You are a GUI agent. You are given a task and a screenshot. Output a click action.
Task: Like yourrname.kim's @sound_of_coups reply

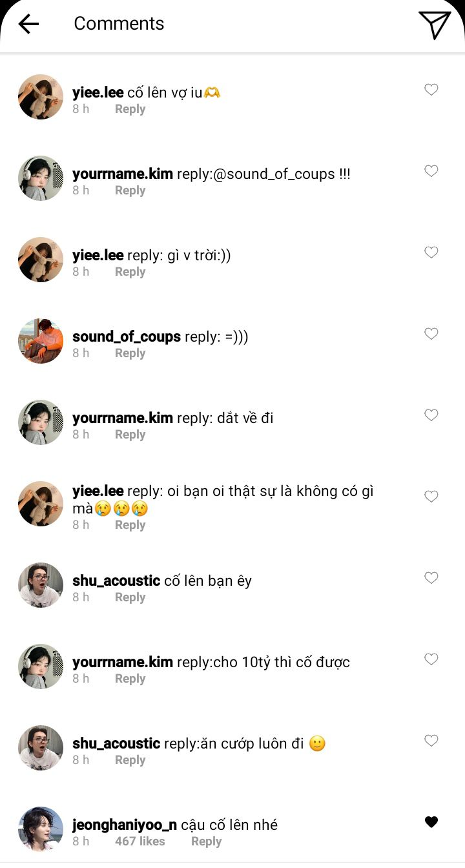[x=431, y=171]
